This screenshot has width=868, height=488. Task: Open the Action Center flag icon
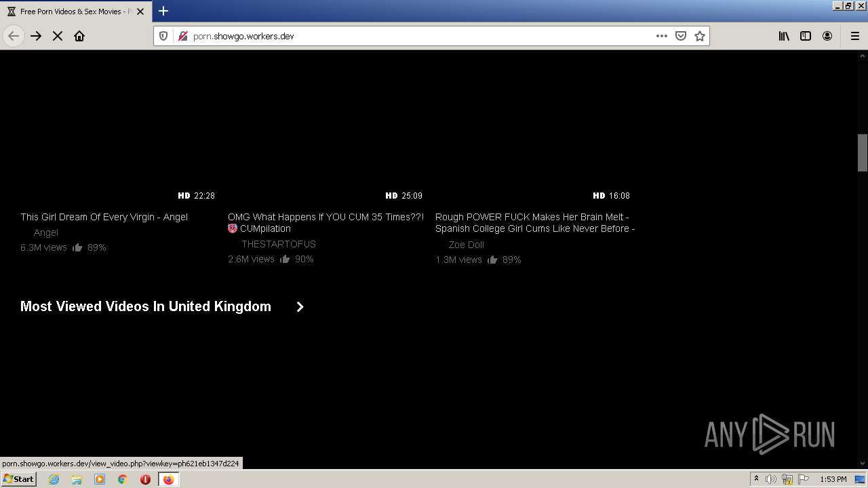click(x=804, y=479)
